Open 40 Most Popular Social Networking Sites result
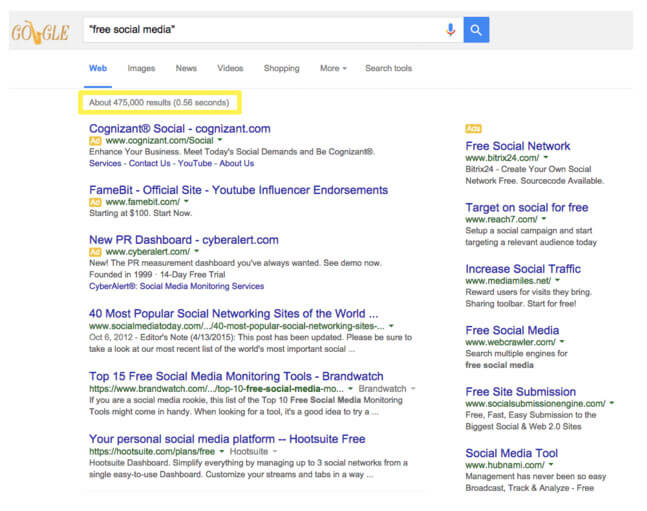Viewport: 647px width, 511px height. (x=234, y=314)
